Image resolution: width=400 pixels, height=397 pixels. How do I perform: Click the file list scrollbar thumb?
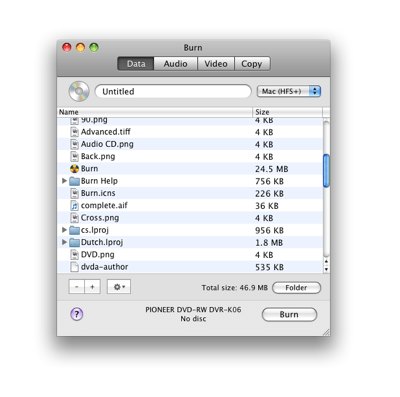tap(326, 171)
